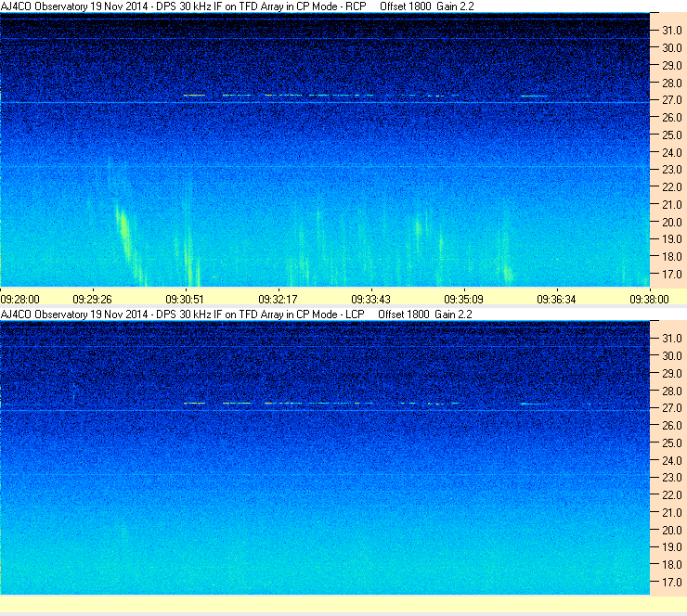
Task: Click the 31.0 frequency label on LCP axis
Action: click(671, 339)
